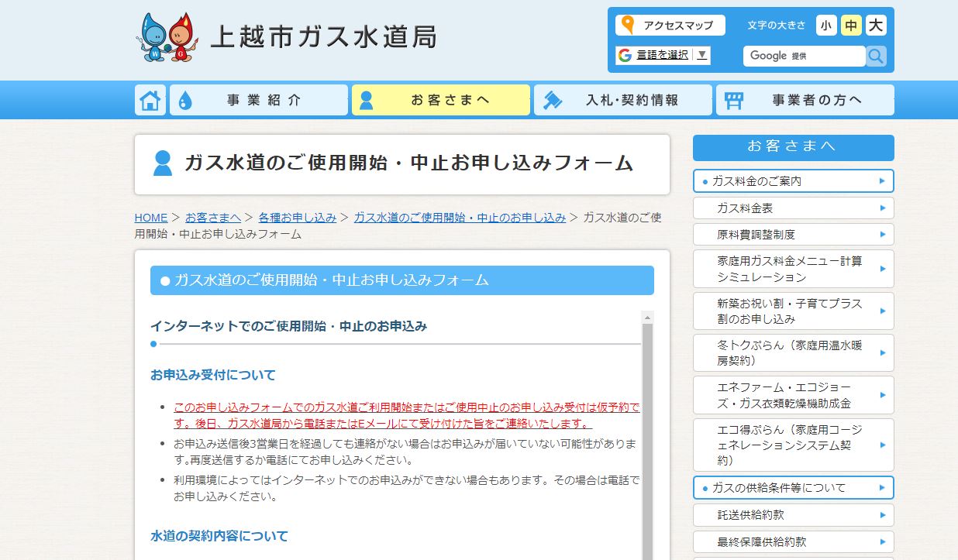958x560 pixels.
Task: Expand the ガス料金のご案内 sidebar section
Action: coord(794,180)
